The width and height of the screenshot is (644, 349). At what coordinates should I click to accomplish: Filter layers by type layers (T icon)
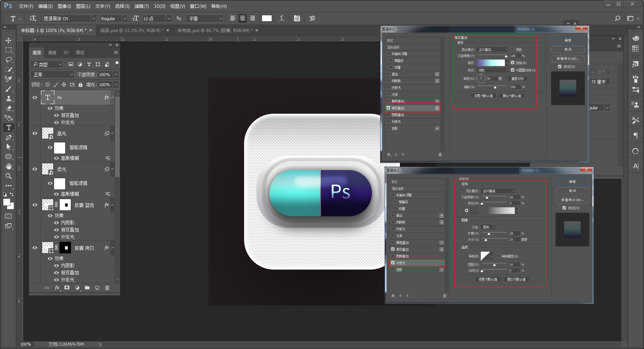[89, 64]
